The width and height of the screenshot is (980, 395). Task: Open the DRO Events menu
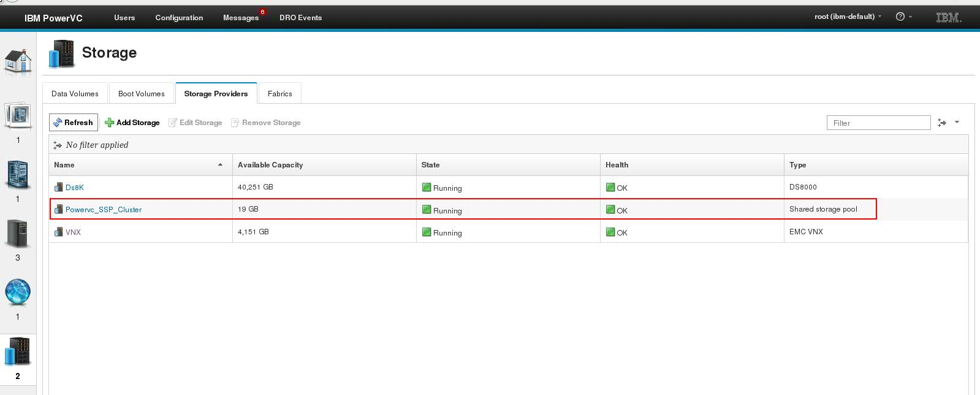click(x=300, y=18)
